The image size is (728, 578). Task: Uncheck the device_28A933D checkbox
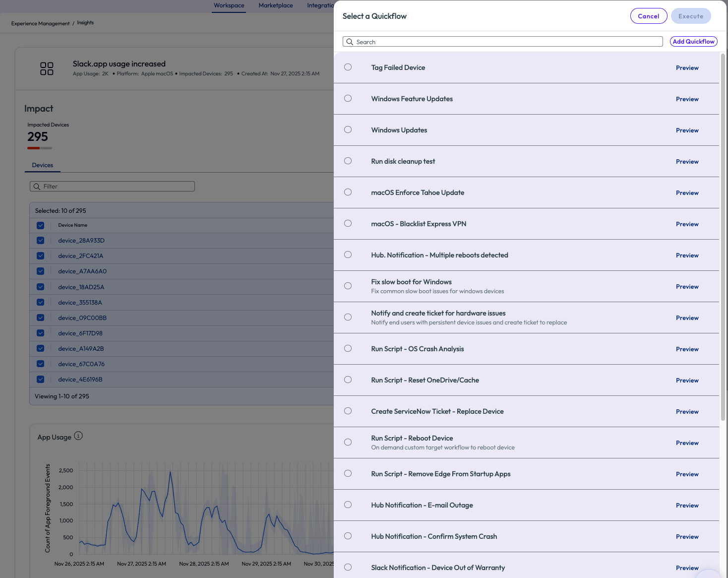[41, 241]
